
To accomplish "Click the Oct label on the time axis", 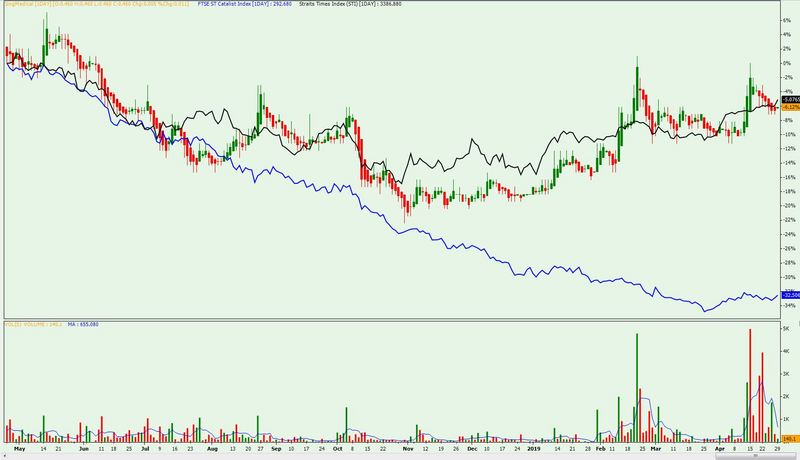I will pos(337,449).
